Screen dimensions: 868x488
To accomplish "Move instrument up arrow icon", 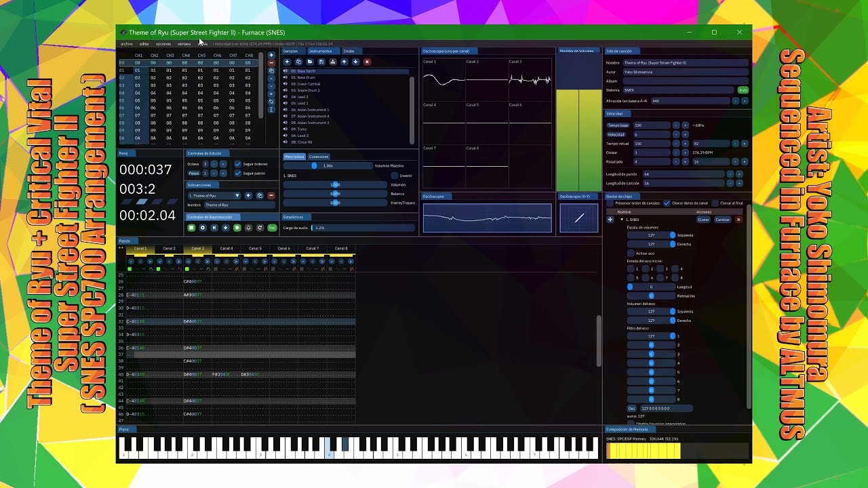I will (344, 62).
